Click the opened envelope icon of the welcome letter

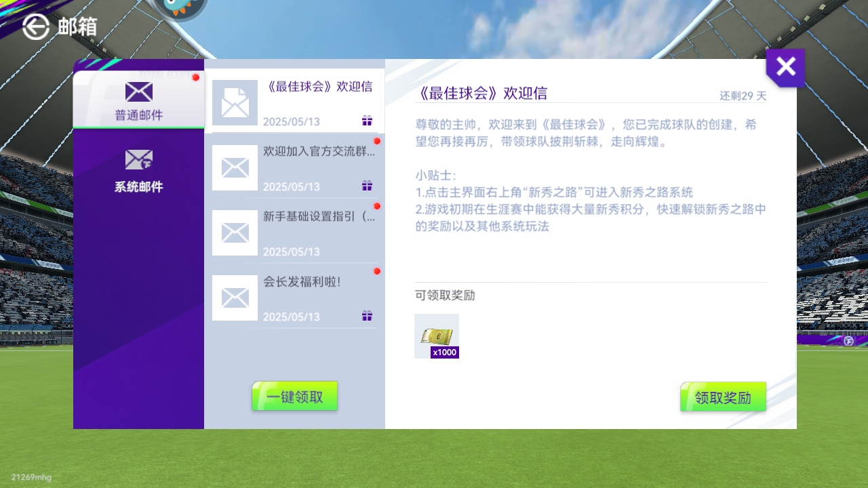[x=235, y=103]
